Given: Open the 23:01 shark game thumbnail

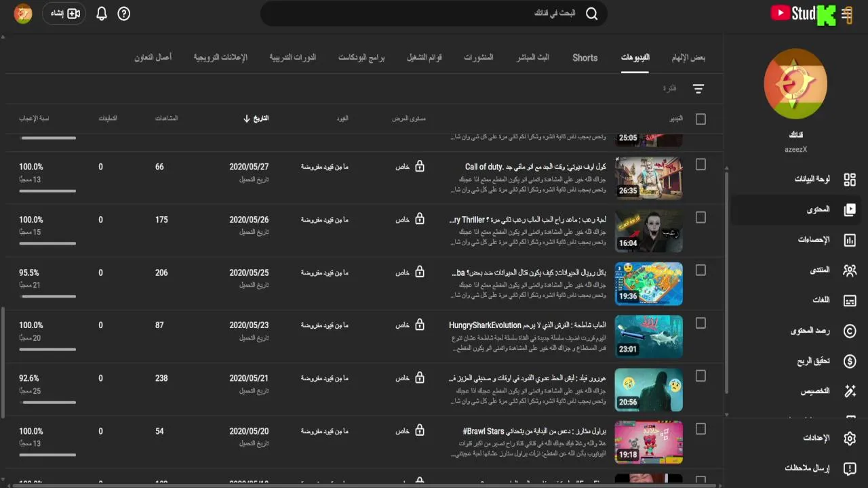Looking at the screenshot, I should point(649,337).
